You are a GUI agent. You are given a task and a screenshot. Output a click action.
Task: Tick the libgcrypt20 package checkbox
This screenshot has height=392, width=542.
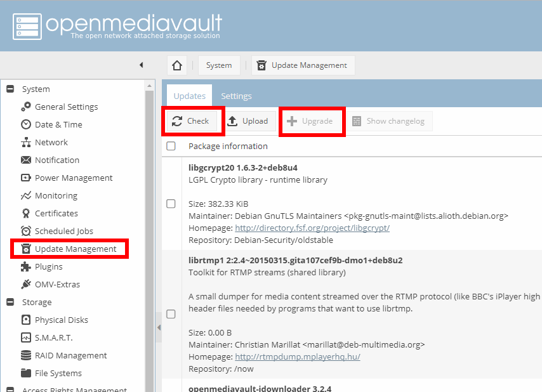(171, 204)
